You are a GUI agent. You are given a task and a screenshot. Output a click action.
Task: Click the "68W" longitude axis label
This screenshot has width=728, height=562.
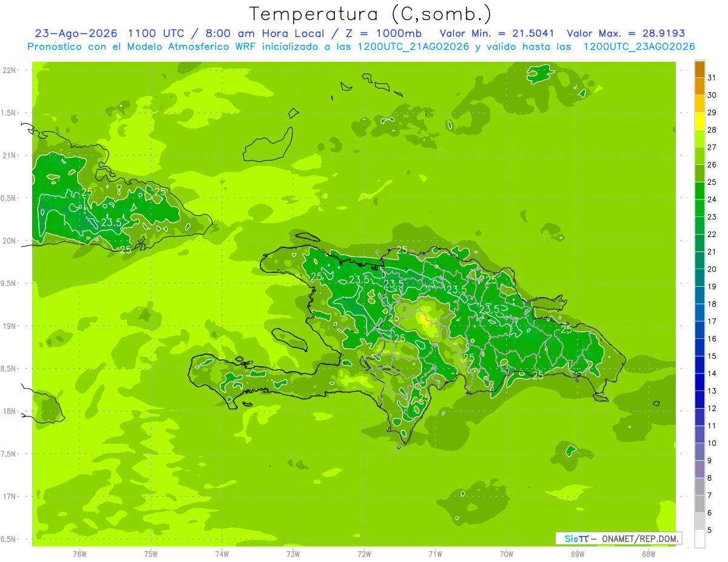point(649,554)
